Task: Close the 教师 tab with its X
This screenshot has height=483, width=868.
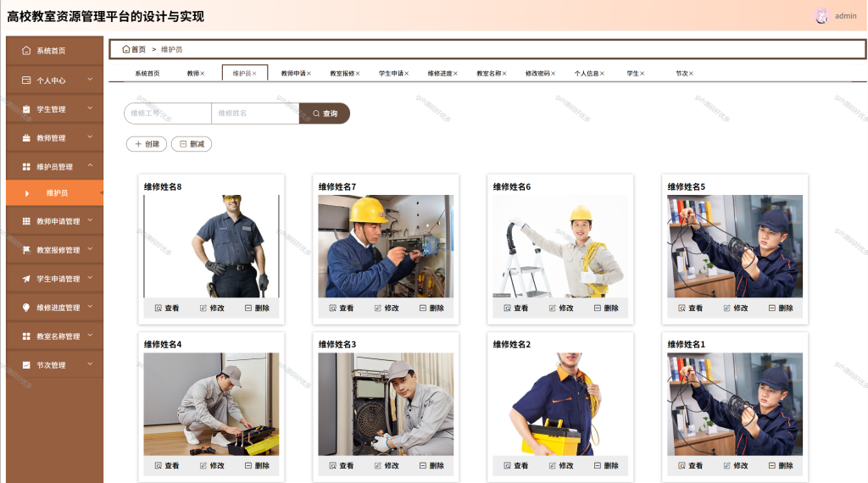Action: 203,74
